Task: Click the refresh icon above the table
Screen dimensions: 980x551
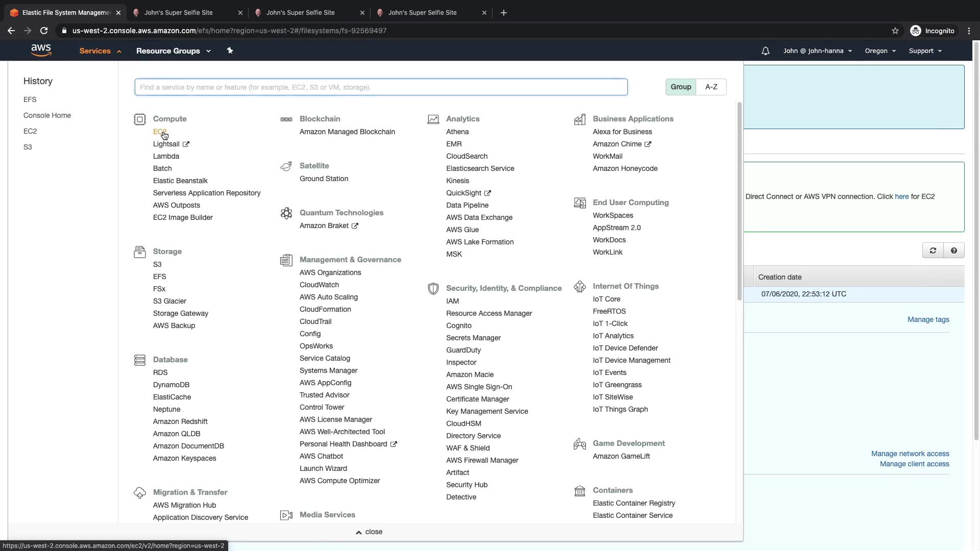Action: (933, 251)
